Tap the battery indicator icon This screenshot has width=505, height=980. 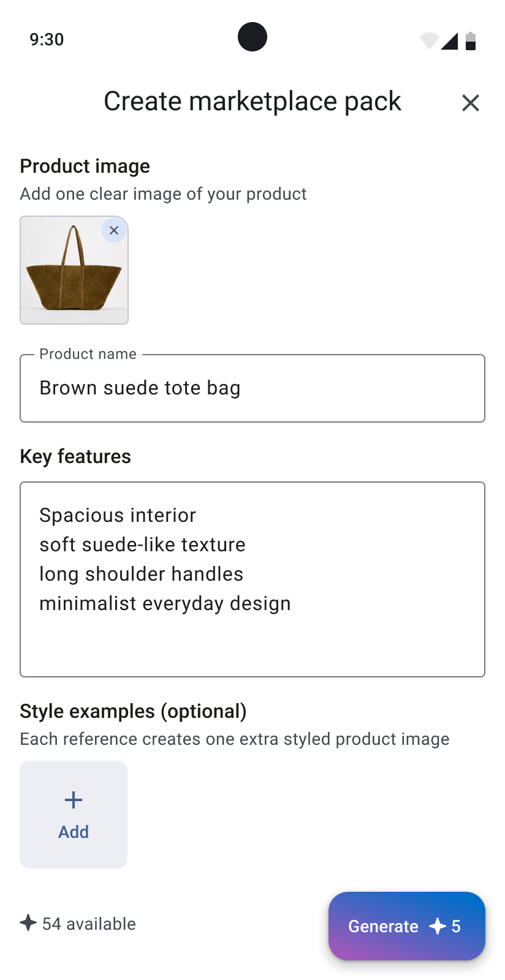(471, 41)
